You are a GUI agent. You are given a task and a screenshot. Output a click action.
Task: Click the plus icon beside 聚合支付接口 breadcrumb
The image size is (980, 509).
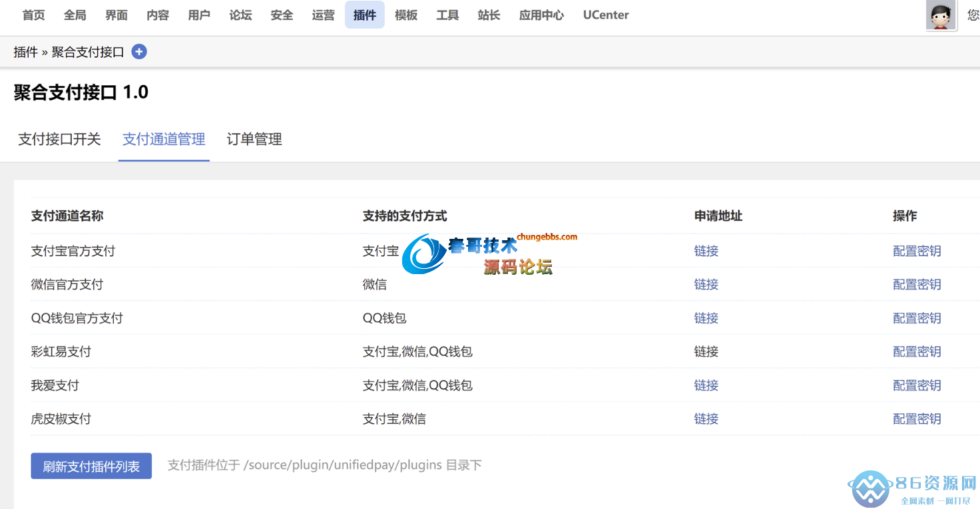139,52
